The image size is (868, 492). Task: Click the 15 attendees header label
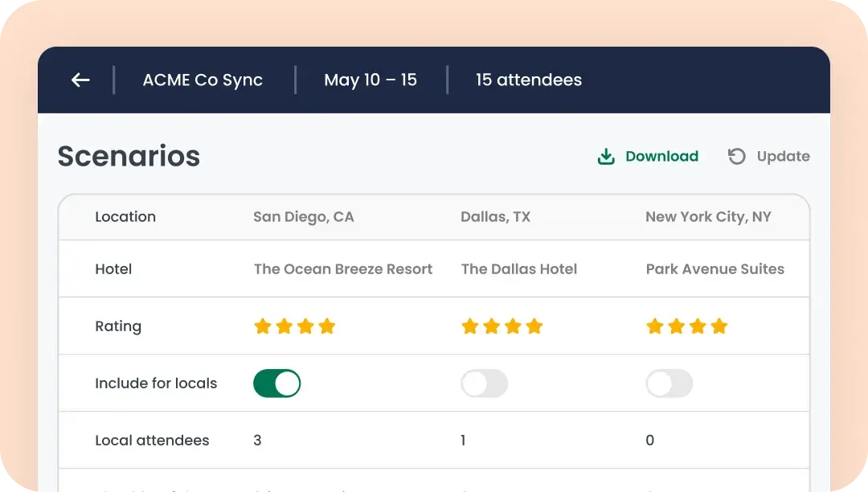[x=529, y=80]
